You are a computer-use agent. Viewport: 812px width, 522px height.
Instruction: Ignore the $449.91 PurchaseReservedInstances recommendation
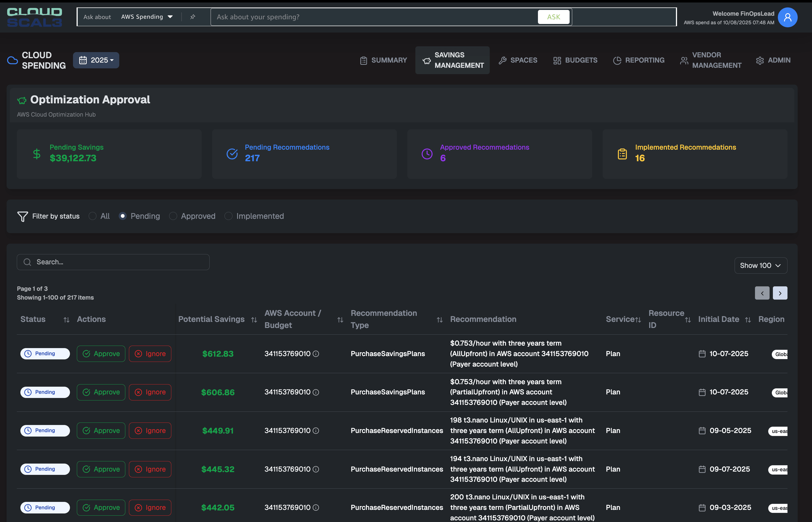(x=150, y=430)
